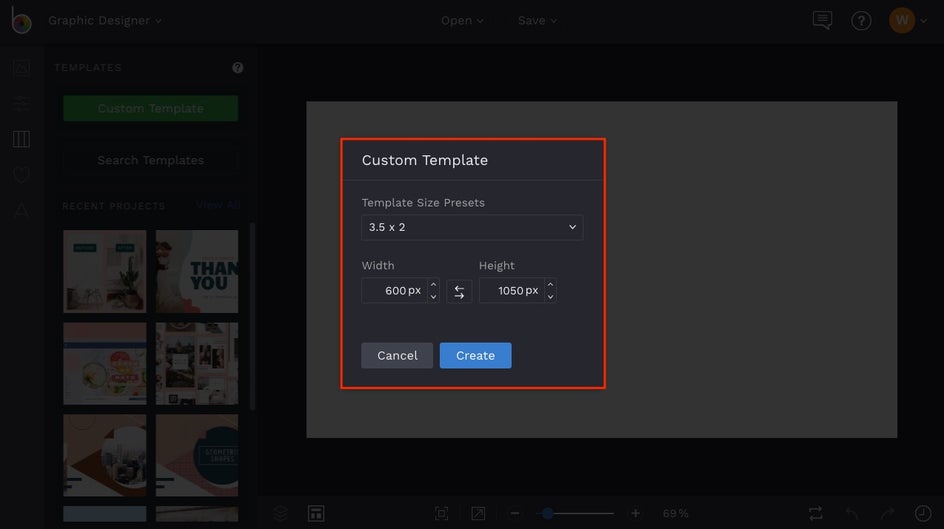Click the repeat/compare arrows icon

point(816,513)
